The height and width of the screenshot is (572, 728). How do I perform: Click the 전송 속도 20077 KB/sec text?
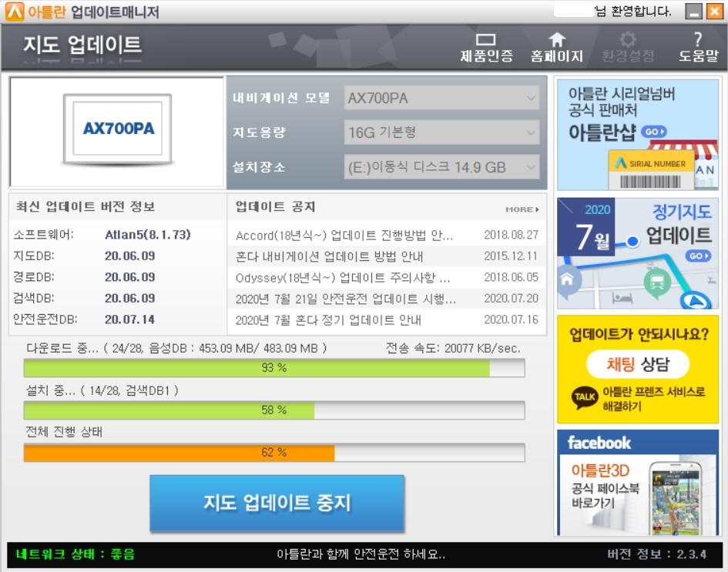[453, 349]
